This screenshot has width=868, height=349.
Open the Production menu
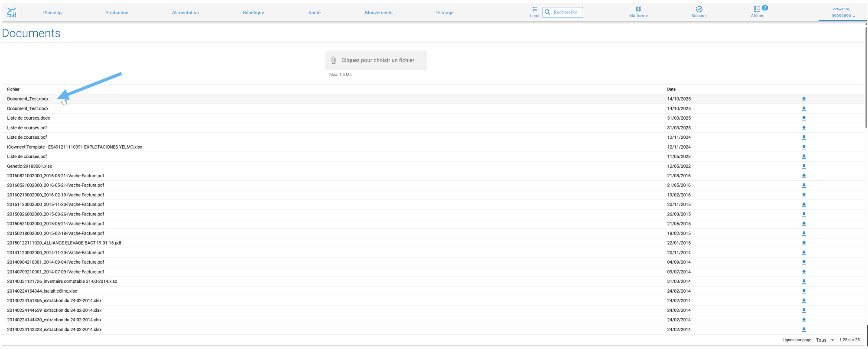tap(117, 13)
